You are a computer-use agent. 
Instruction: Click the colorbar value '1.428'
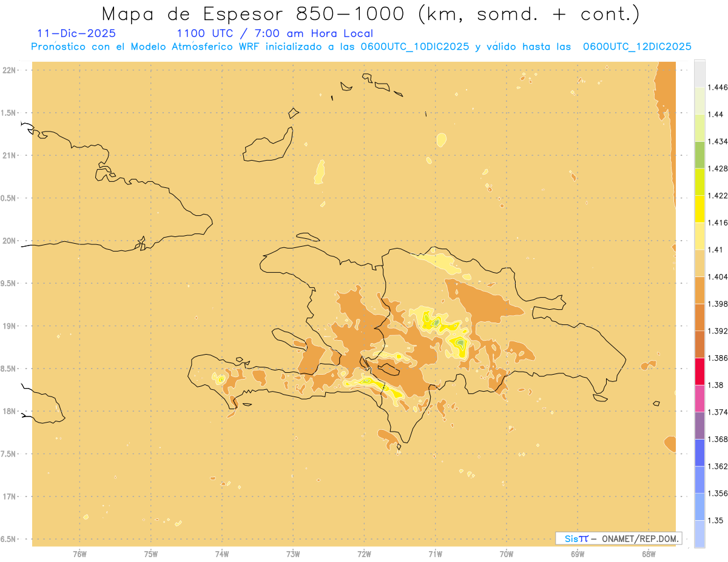pos(718,169)
